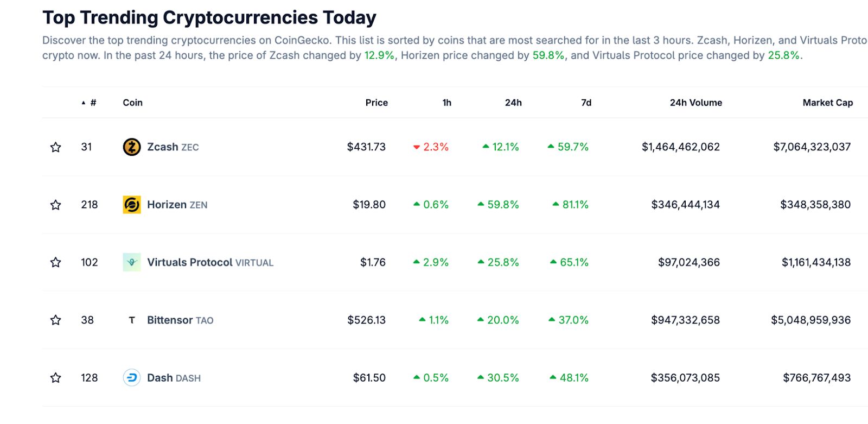868x424 pixels.
Task: Open Horizen's page via its name
Action: (x=165, y=205)
